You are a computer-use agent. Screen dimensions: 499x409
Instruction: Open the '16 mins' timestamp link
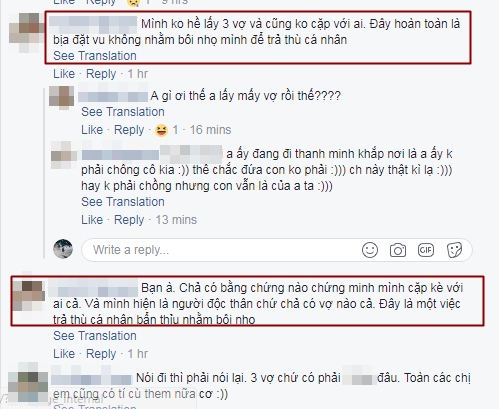210,130
